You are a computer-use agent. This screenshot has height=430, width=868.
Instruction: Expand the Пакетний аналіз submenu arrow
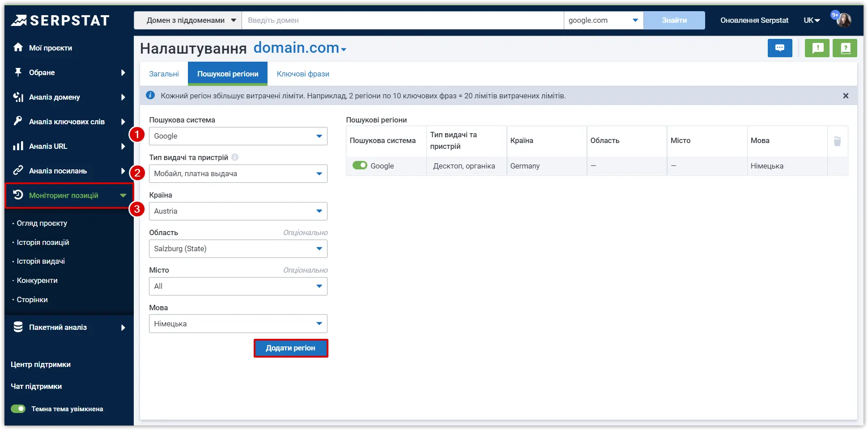pos(123,328)
